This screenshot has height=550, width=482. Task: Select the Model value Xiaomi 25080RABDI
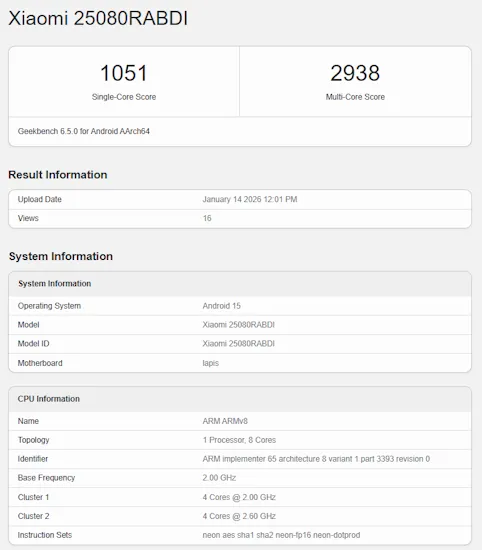(x=239, y=325)
